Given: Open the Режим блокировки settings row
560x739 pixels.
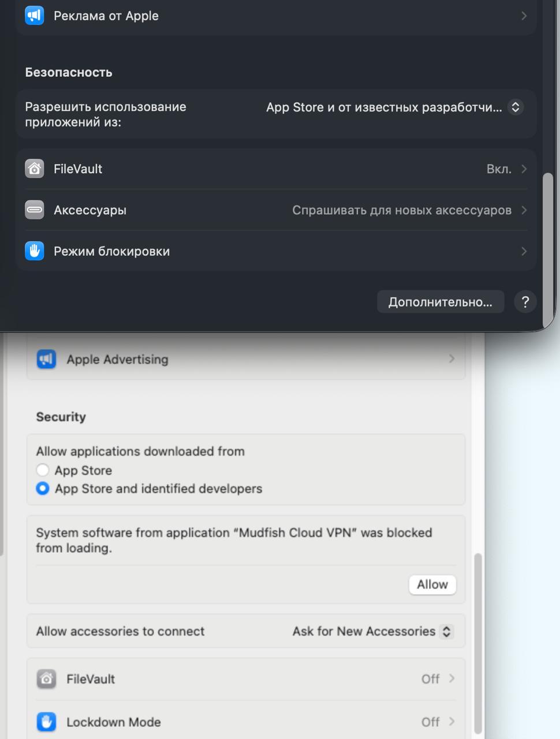Looking at the screenshot, I should pyautogui.click(x=276, y=251).
